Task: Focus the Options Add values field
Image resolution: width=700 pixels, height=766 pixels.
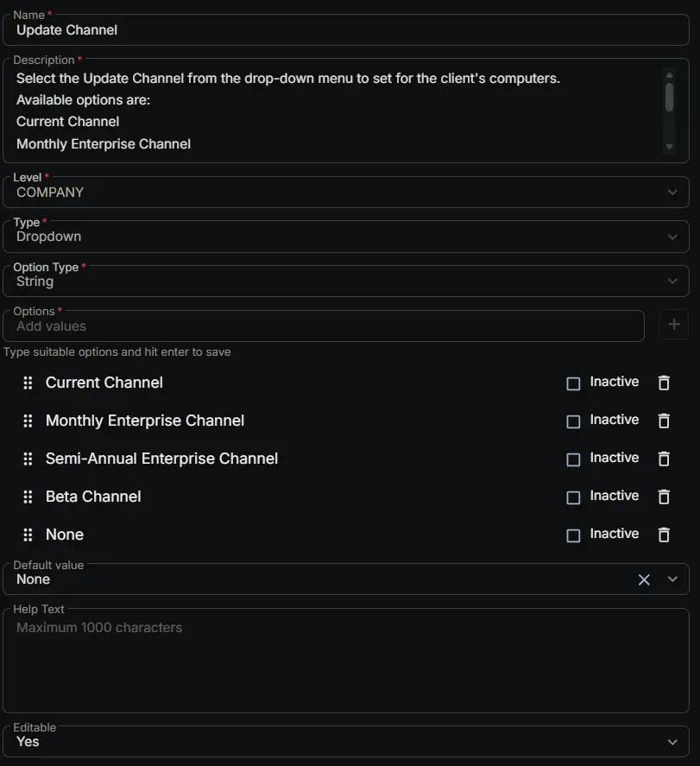Action: pos(323,326)
